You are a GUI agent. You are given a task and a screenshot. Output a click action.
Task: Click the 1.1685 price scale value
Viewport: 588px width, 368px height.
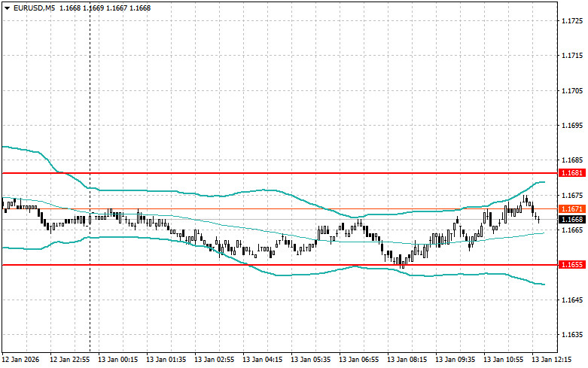[x=572, y=160]
